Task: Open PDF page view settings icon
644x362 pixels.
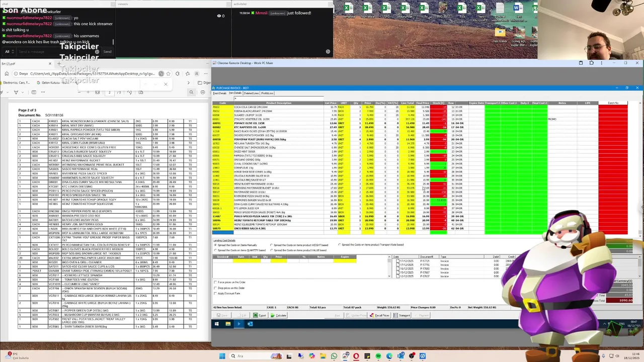Action: coord(140,92)
